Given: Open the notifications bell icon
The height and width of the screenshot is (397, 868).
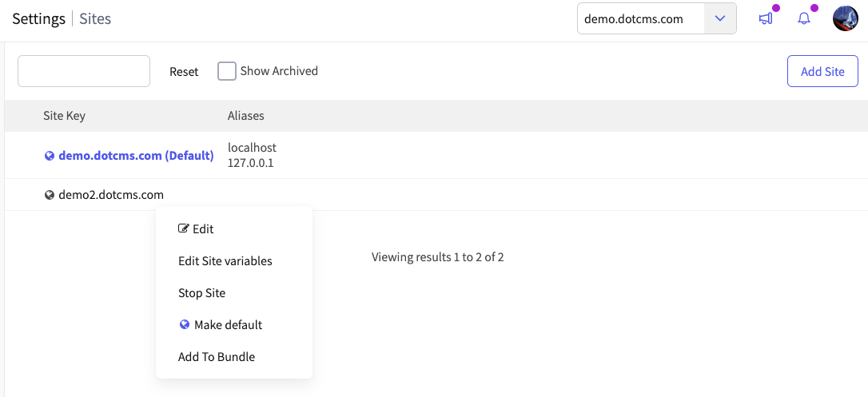Looking at the screenshot, I should (x=804, y=19).
